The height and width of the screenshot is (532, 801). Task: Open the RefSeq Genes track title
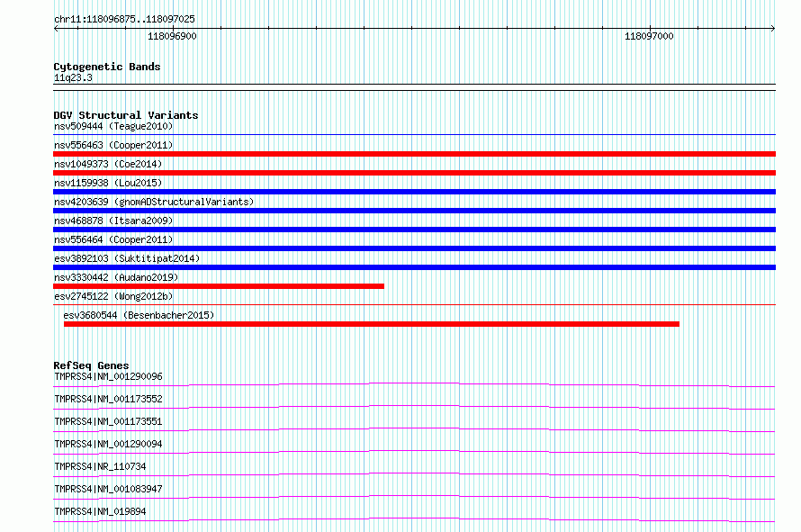[x=91, y=365]
